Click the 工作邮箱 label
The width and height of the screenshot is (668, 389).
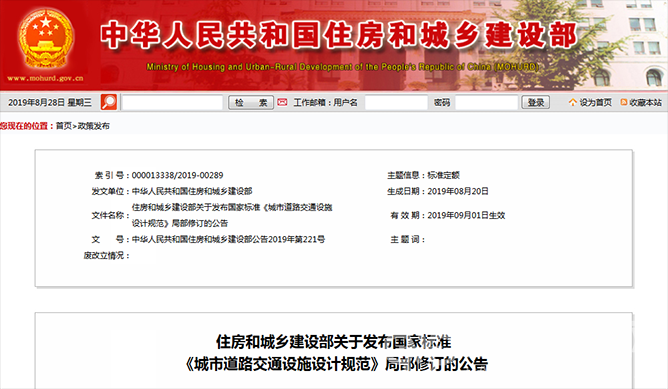pos(311,102)
